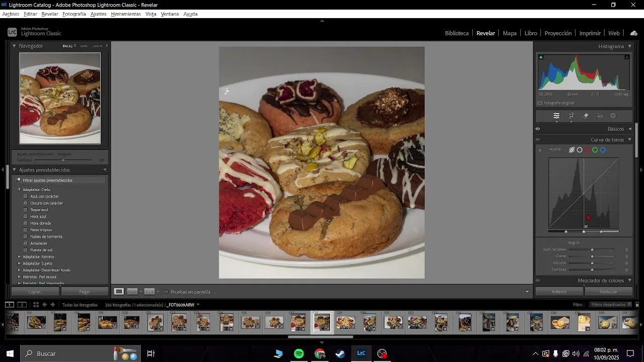Screen dimensions: 644x362
Task: Select filmstrip thumbnail number 129
Action: tap(346, 322)
